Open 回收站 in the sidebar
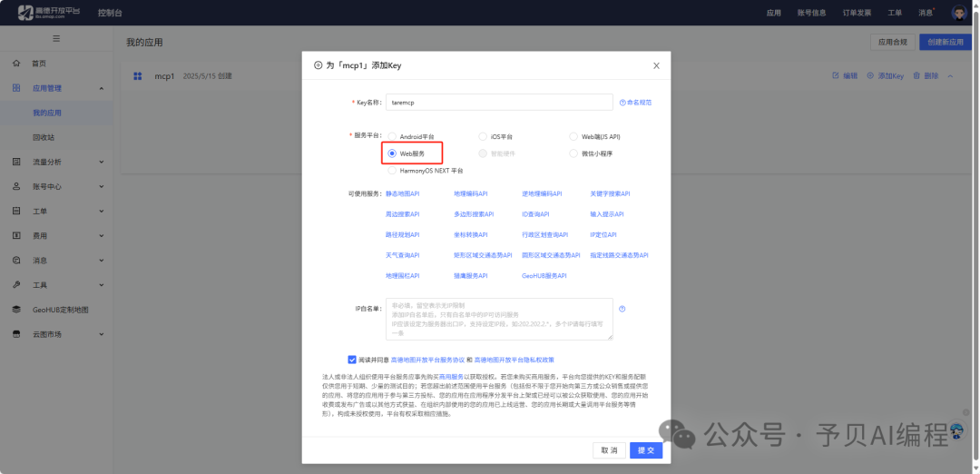The width and height of the screenshot is (980, 474). click(44, 138)
